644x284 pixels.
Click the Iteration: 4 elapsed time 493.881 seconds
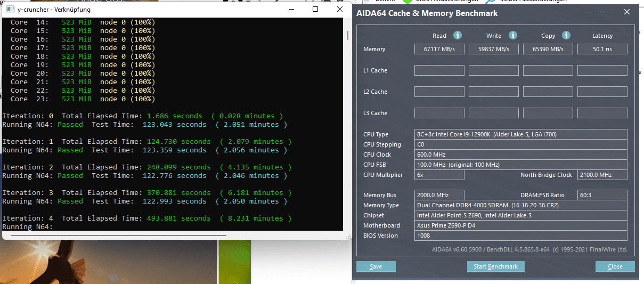(x=178, y=218)
